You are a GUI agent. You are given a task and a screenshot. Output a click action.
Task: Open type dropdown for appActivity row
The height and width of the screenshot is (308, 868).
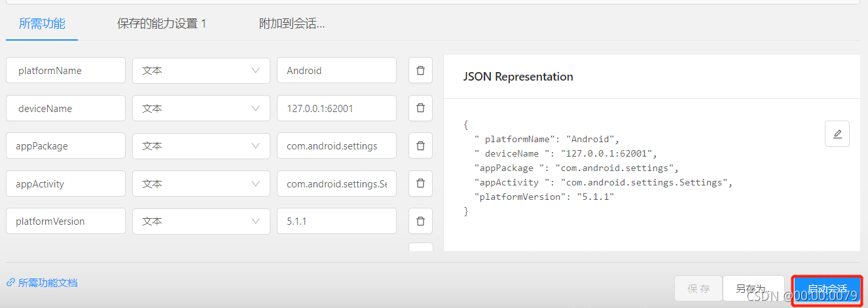coord(201,183)
